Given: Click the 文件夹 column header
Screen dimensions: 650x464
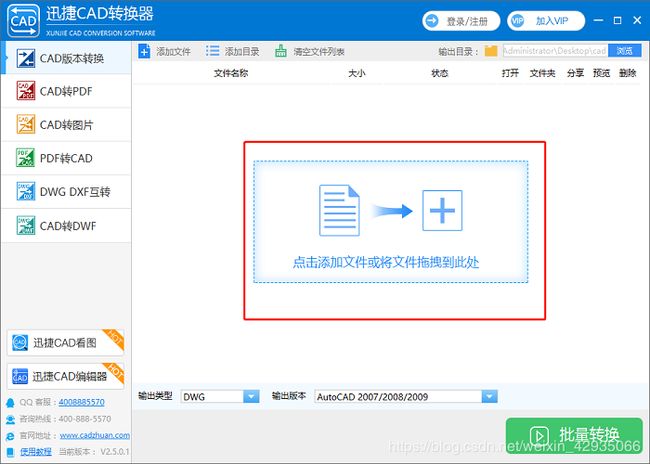Looking at the screenshot, I should (543, 73).
